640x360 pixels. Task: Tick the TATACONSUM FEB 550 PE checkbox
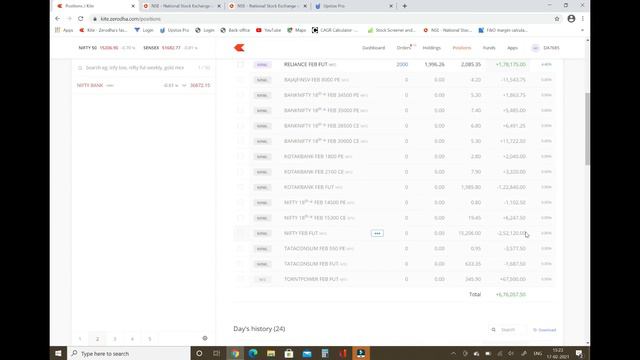click(240, 249)
